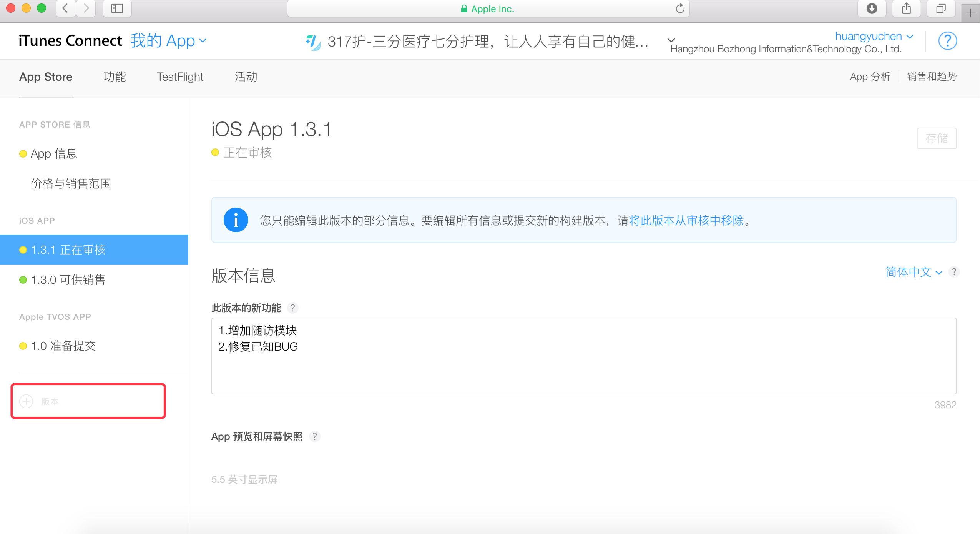Click the blue info icon in the notice banner

pos(236,220)
